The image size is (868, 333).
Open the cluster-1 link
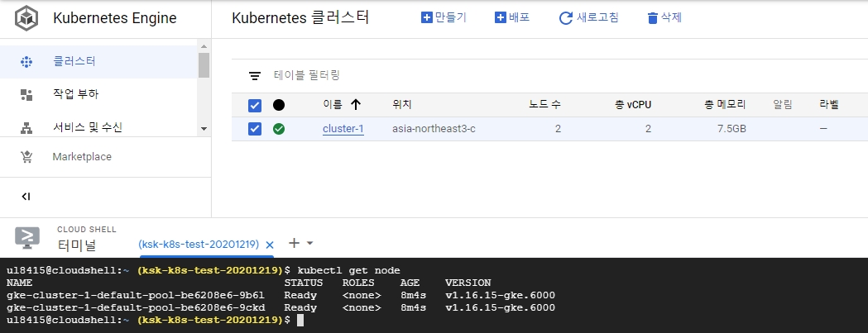pos(343,129)
